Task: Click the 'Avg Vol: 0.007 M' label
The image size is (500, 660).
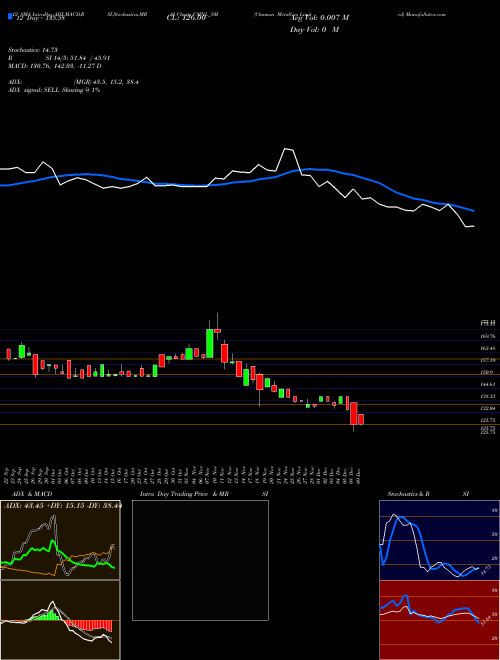Action: coord(319,18)
